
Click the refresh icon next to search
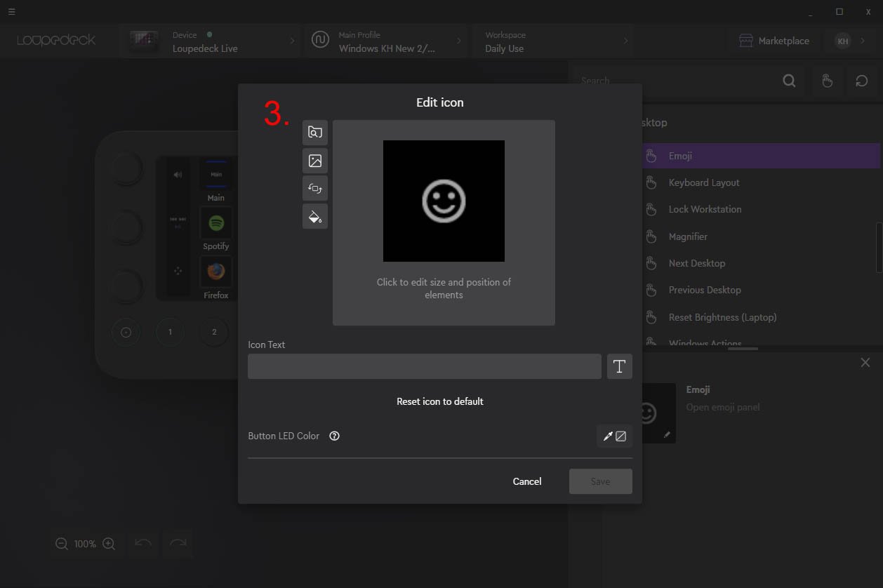tap(862, 81)
